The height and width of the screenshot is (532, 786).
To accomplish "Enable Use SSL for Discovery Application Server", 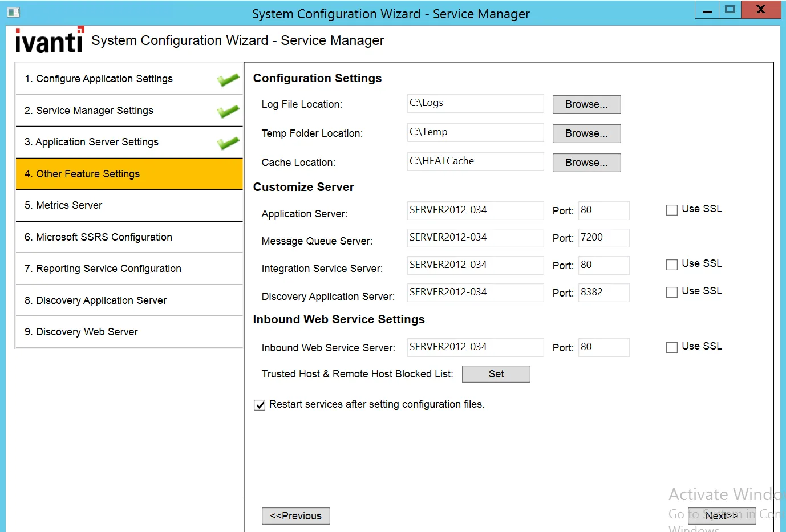I will pos(672,292).
